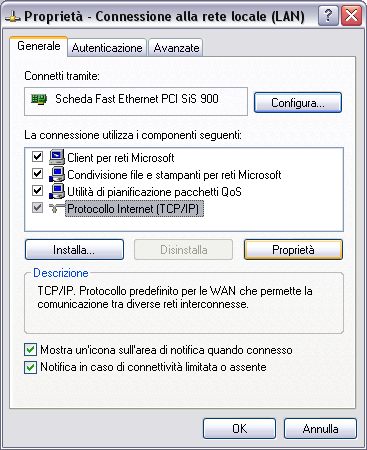367x450 pixels.
Task: Click the TCP/IP protocol icon
Action: click(57, 208)
